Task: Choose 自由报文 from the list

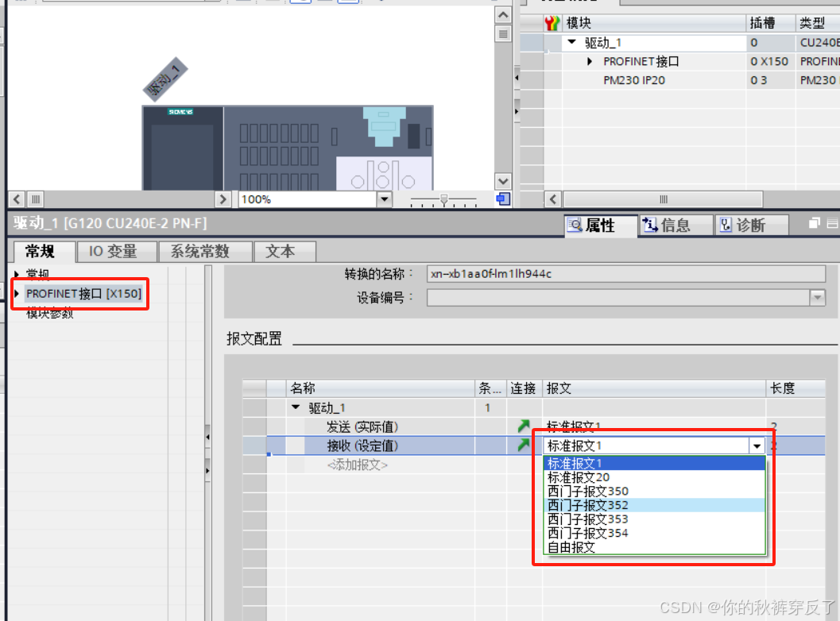Action: (x=654, y=547)
